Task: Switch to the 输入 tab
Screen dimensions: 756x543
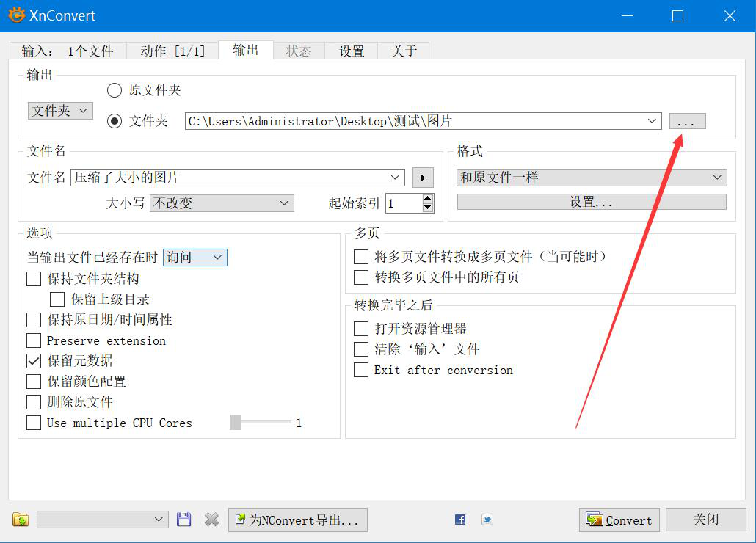Action: (68, 51)
